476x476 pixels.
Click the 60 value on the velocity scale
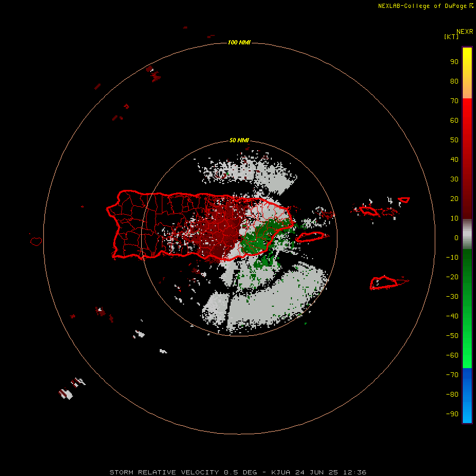pyautogui.click(x=454, y=121)
